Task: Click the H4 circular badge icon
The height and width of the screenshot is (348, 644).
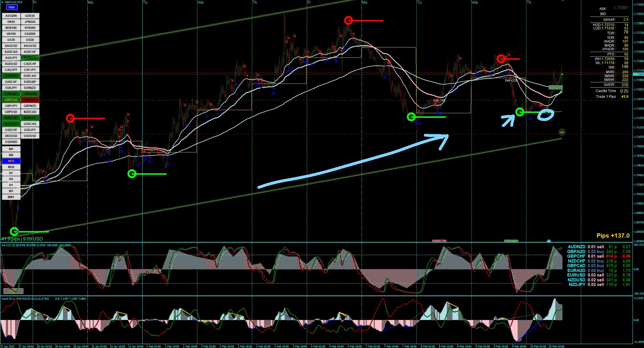Action: (x=562, y=132)
